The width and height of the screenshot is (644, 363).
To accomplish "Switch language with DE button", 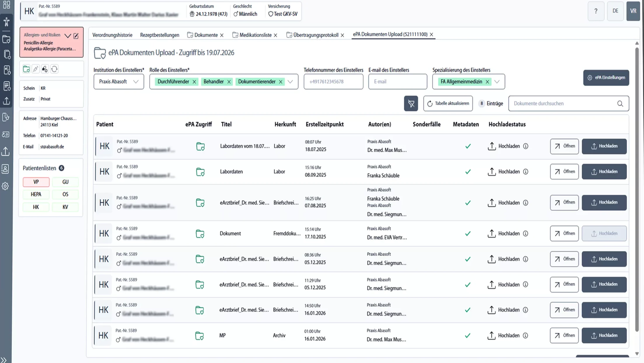I will (x=615, y=11).
